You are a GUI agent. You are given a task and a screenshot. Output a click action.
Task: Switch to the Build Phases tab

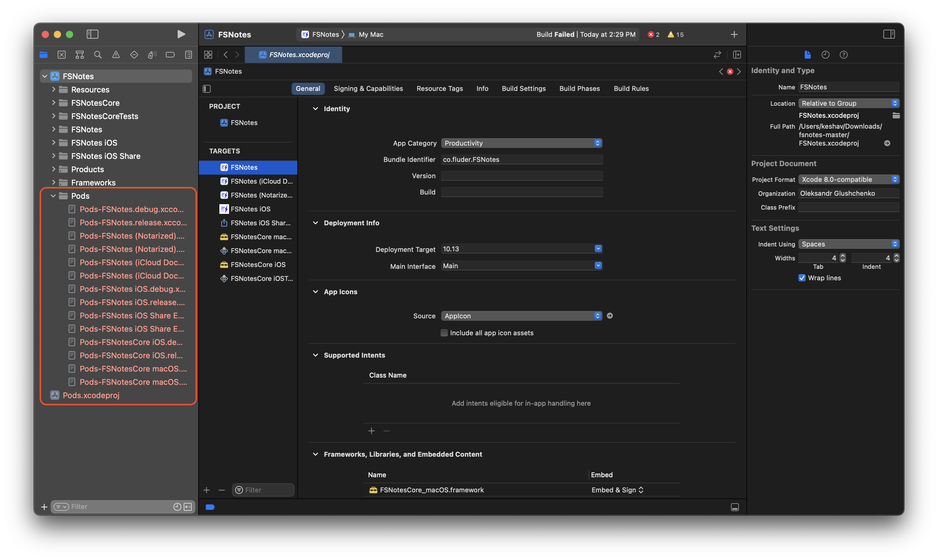pyautogui.click(x=579, y=88)
